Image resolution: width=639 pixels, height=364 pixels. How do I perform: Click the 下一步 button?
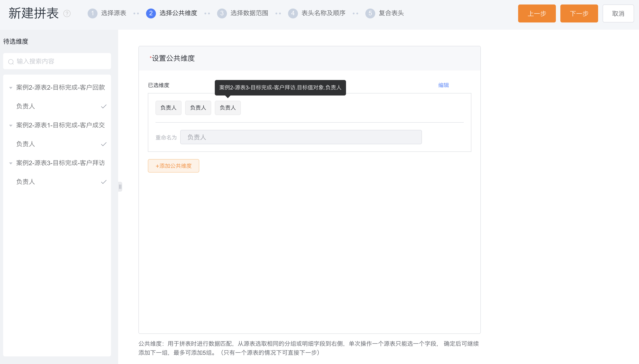579,13
